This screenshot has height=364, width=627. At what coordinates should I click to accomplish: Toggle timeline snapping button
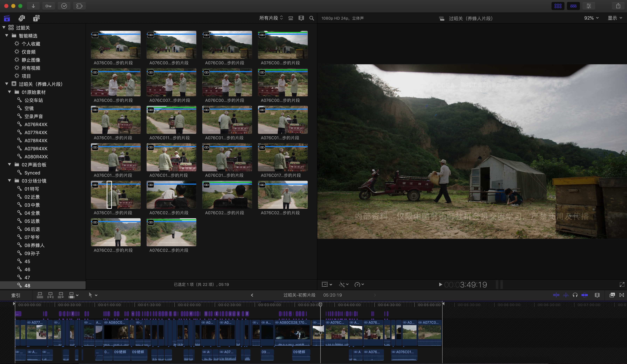tap(584, 295)
